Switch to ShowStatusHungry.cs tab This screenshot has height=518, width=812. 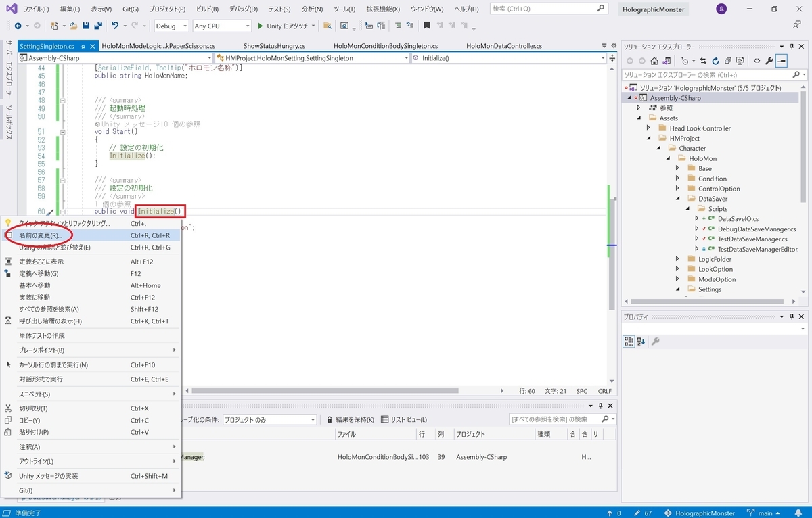tap(274, 46)
